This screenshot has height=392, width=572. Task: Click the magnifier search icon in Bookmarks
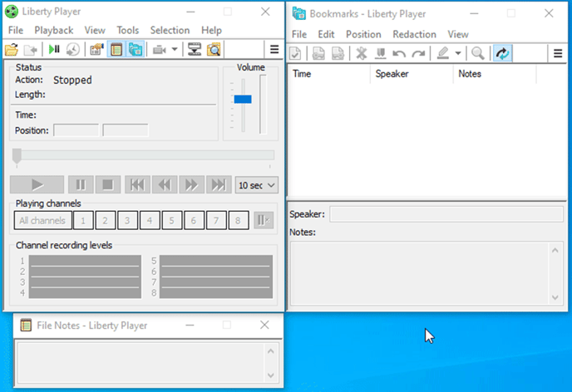(x=477, y=53)
